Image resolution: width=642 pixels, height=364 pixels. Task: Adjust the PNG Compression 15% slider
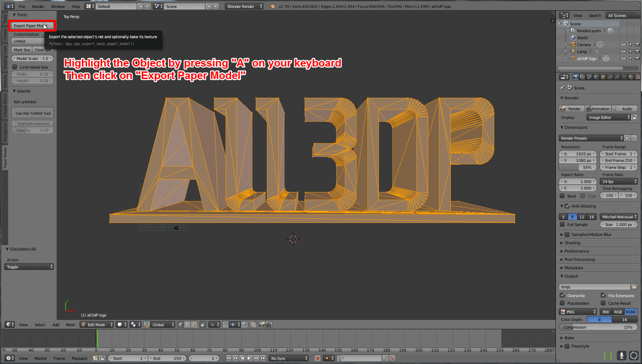click(x=598, y=327)
